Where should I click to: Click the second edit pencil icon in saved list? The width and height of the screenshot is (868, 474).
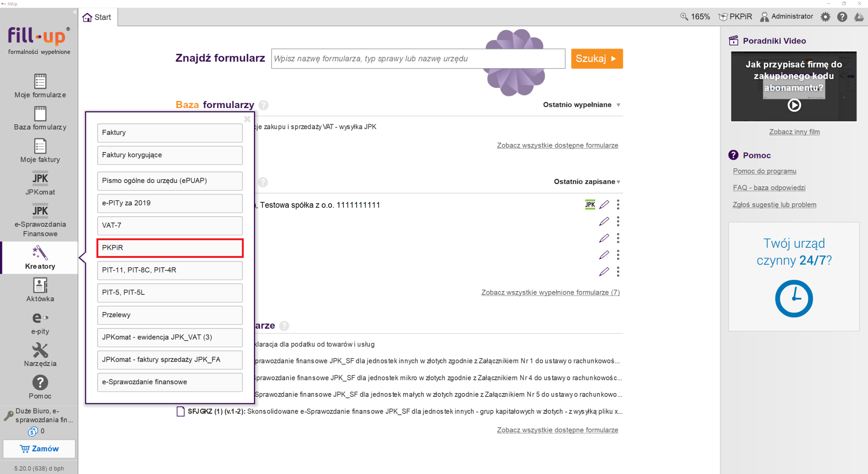(x=604, y=221)
